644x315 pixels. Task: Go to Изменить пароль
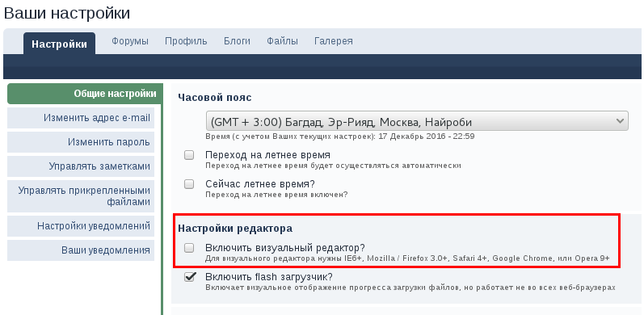[x=81, y=142]
